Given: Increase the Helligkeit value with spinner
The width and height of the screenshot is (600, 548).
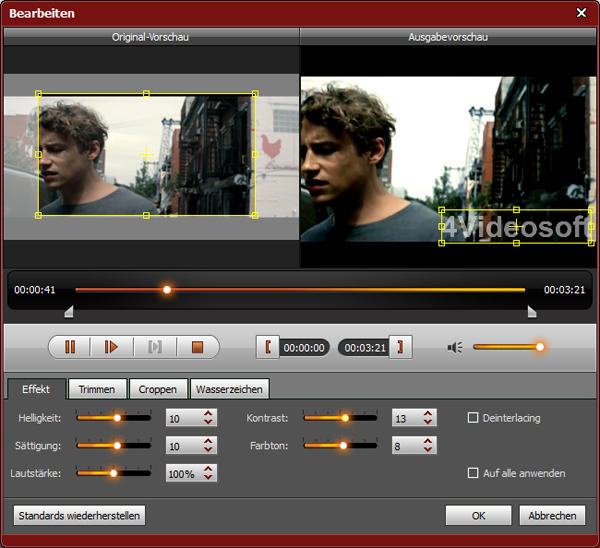Looking at the screenshot, I should pos(208,414).
